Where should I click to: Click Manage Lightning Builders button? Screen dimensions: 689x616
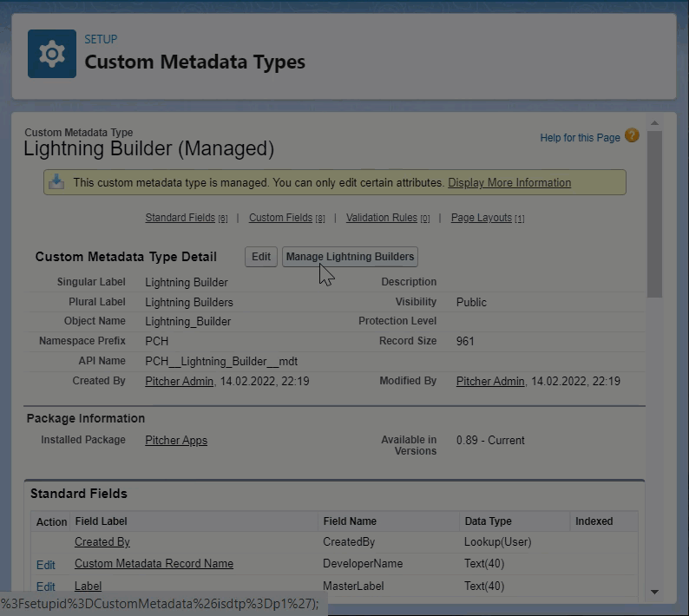tap(350, 257)
